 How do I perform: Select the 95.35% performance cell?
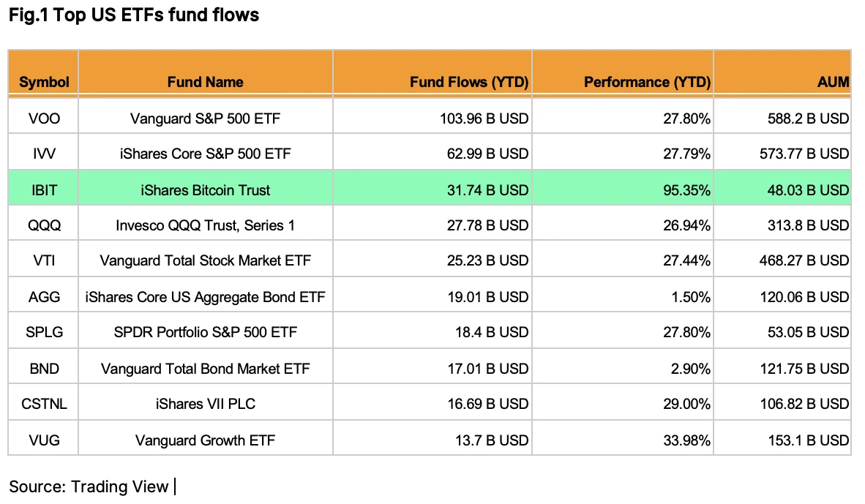[x=687, y=190]
